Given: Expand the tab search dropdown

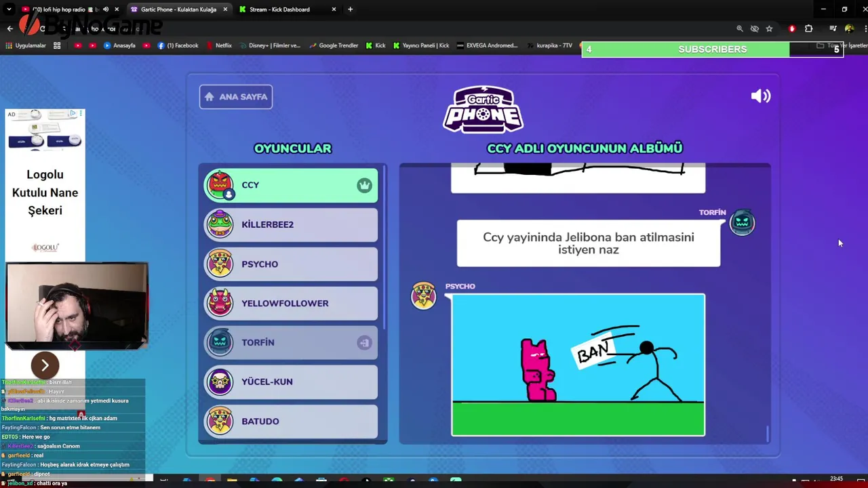Looking at the screenshot, I should point(9,9).
